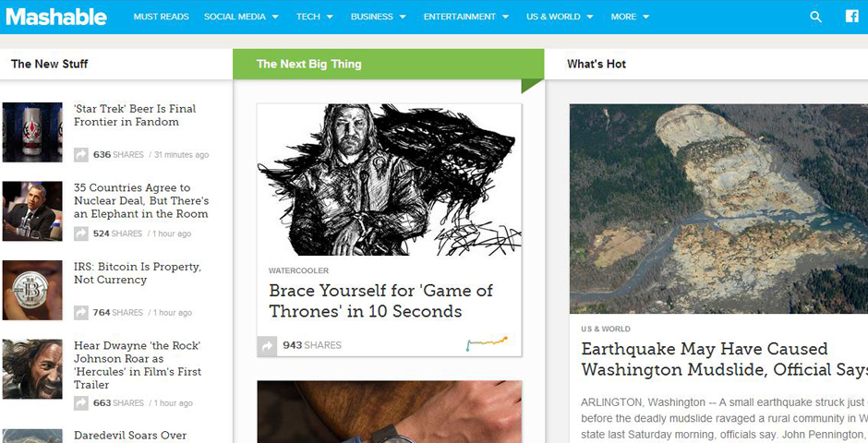Click the 663 shares count
This screenshot has height=443, width=868.
pos(118,403)
